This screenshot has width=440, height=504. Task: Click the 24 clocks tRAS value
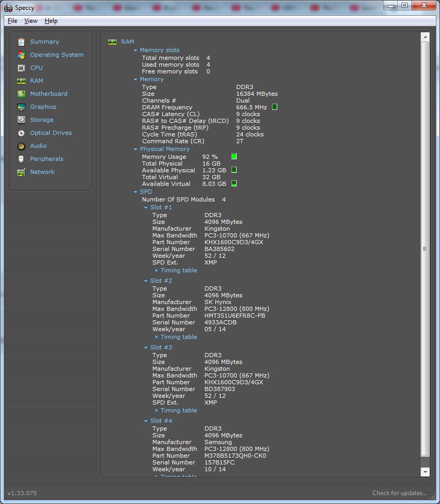(x=250, y=135)
